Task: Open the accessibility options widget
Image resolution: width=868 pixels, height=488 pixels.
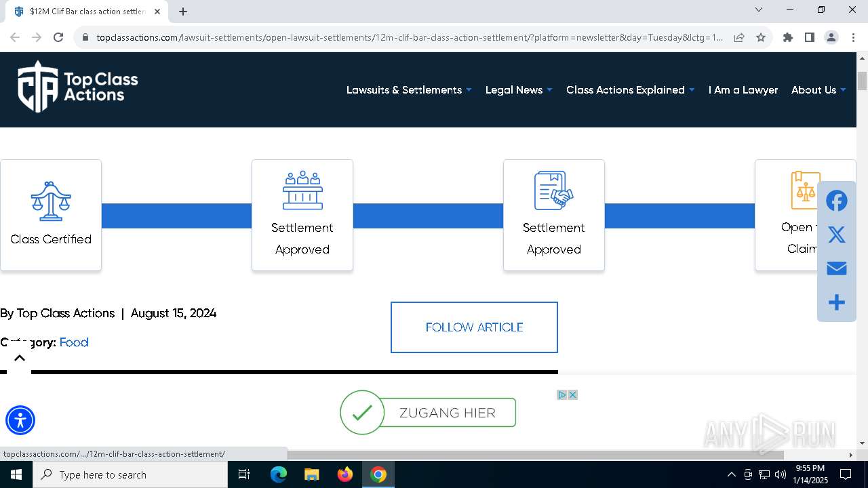Action: [20, 420]
